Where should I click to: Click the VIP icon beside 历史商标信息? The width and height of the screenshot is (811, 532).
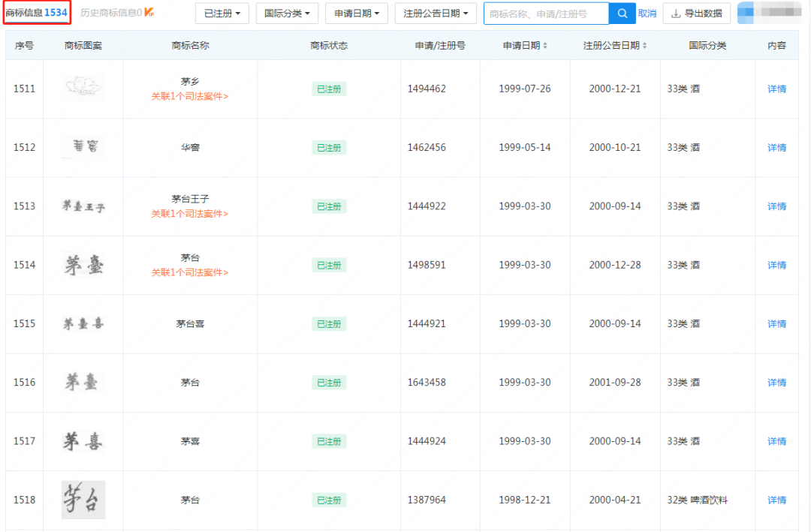pos(149,13)
